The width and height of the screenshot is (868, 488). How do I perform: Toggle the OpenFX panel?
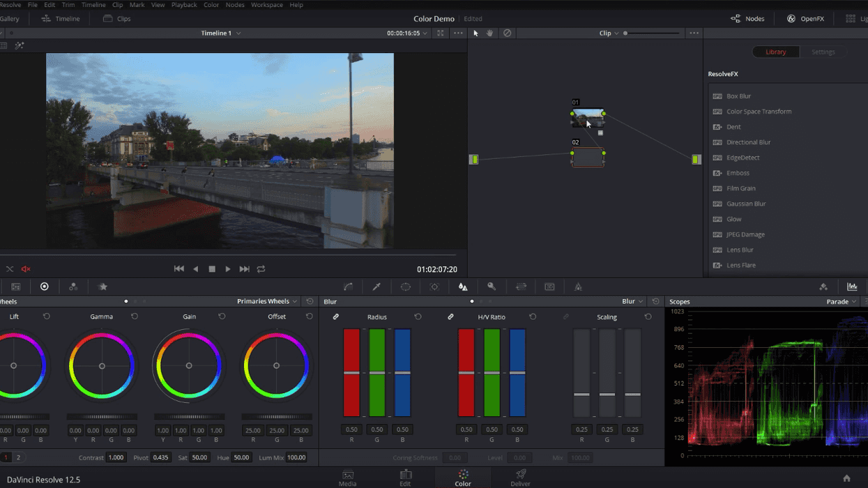805,19
